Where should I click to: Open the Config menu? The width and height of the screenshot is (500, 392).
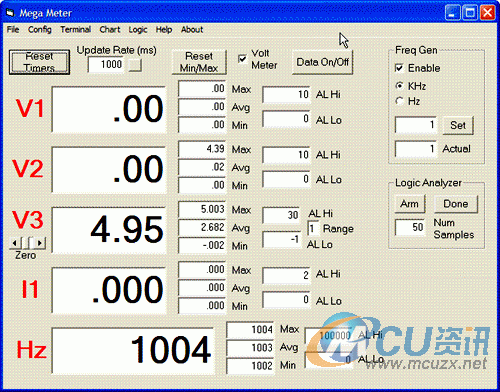pos(40,30)
